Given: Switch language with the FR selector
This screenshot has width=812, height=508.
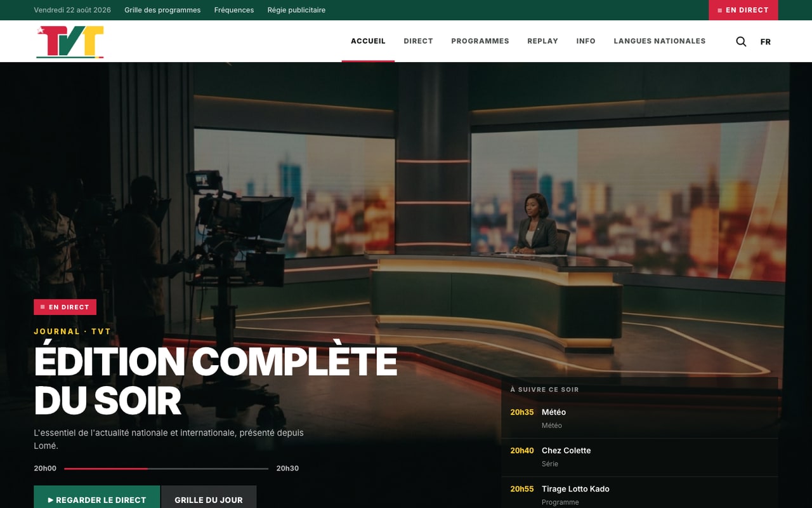Looking at the screenshot, I should tap(766, 42).
